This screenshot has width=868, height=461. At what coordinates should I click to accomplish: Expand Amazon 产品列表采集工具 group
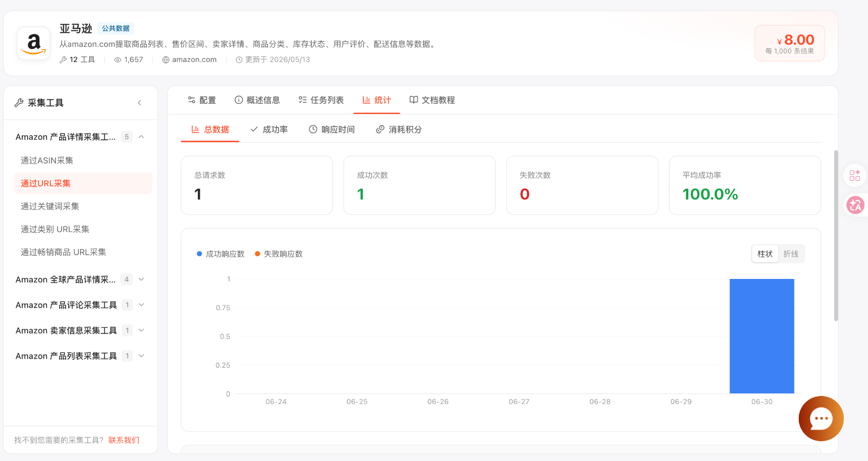click(141, 356)
